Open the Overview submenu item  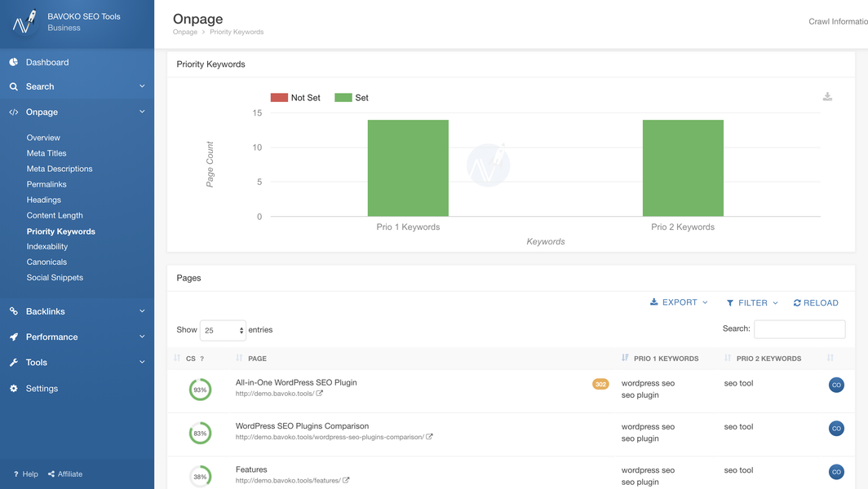(x=43, y=138)
